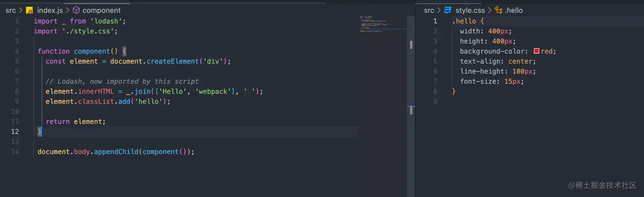Screen dimensions: 644x197
Task: Select line number 1 in style.css
Action: [x=435, y=21]
